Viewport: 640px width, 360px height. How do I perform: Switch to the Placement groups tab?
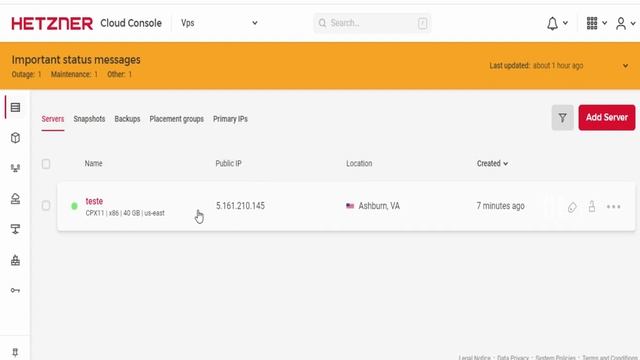tap(176, 119)
